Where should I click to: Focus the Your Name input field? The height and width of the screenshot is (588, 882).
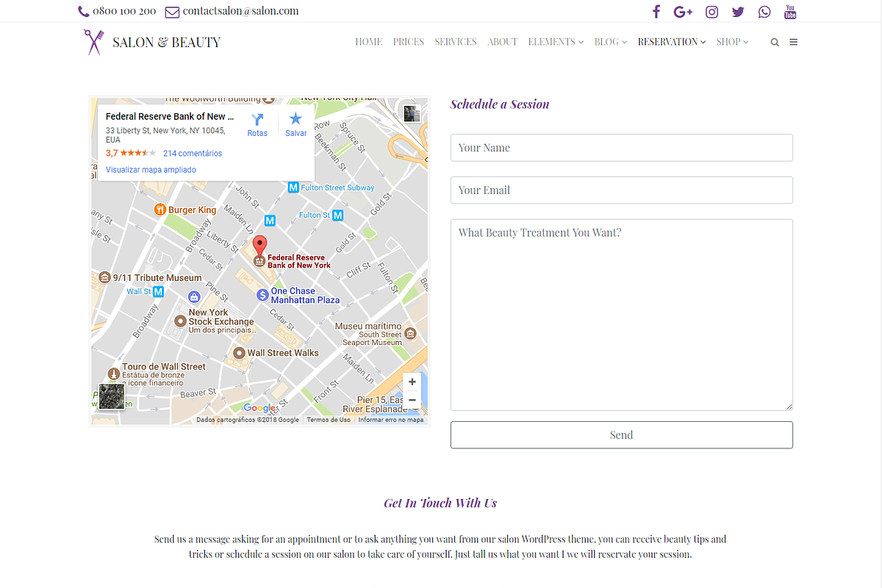(x=622, y=148)
